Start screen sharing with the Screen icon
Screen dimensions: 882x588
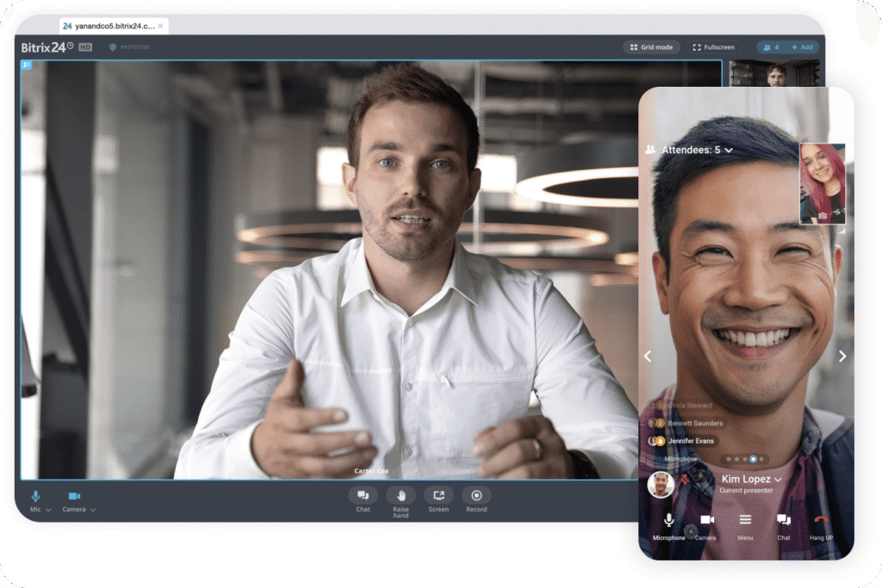438,495
